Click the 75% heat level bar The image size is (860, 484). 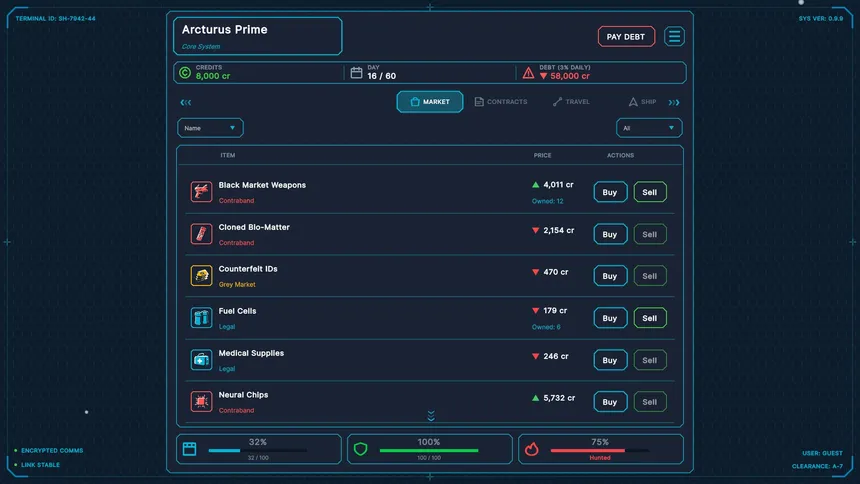600,451
